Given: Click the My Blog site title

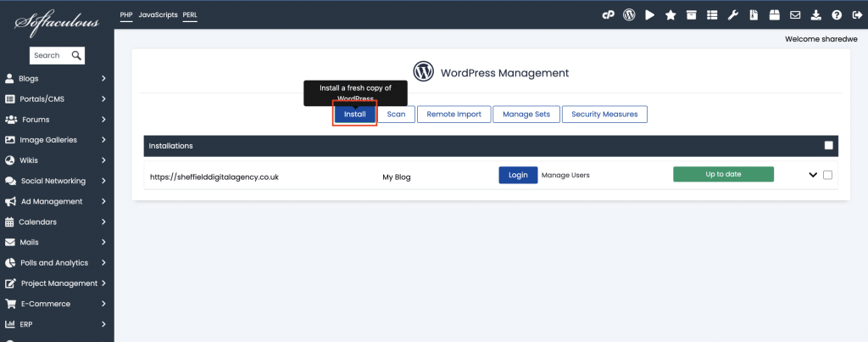Looking at the screenshot, I should [x=397, y=177].
